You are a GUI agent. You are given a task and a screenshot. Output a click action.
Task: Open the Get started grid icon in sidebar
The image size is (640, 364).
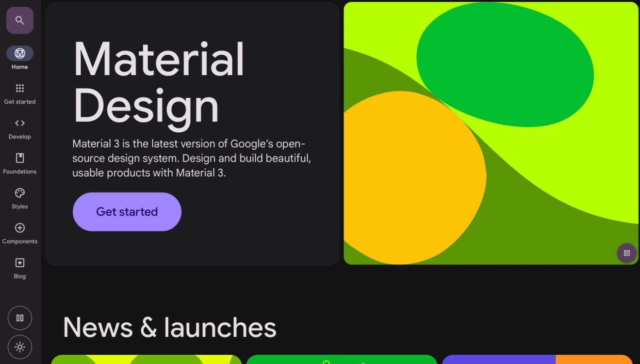tap(20, 88)
